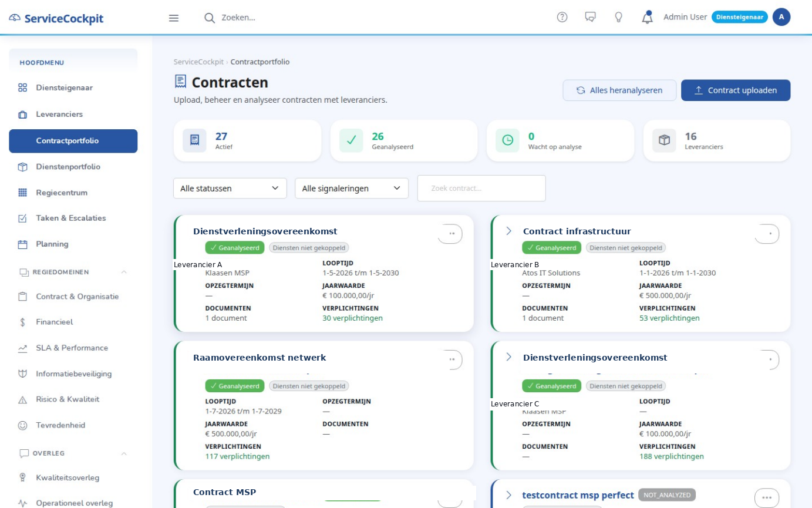Image resolution: width=812 pixels, height=508 pixels.
Task: Expand the Contract infrastructuur card
Action: pos(509,231)
